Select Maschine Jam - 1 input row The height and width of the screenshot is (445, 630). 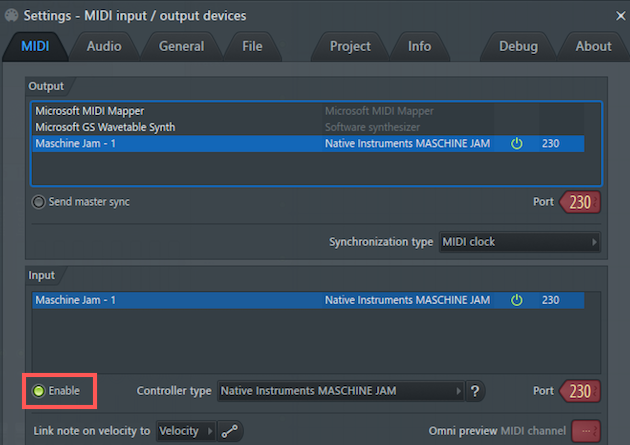[x=308, y=300]
